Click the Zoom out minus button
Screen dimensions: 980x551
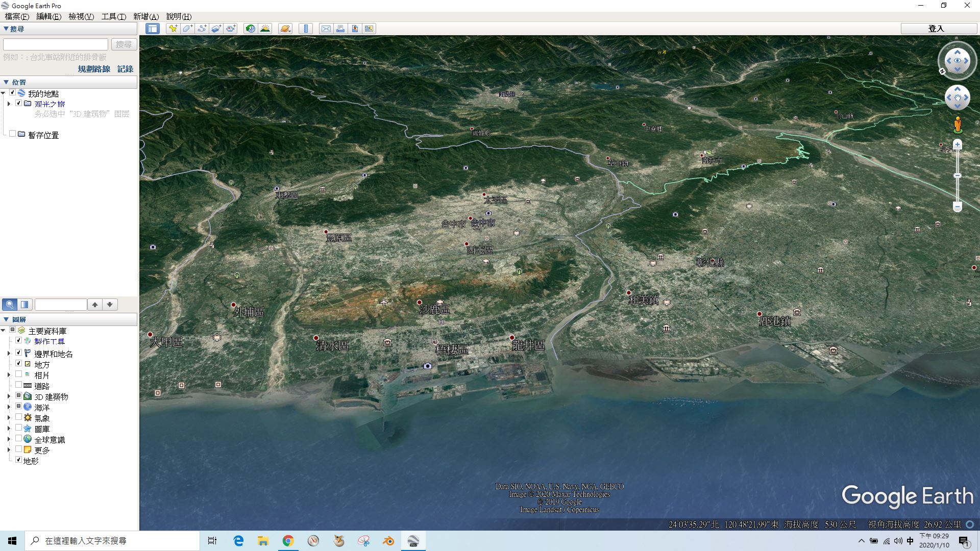tap(958, 207)
